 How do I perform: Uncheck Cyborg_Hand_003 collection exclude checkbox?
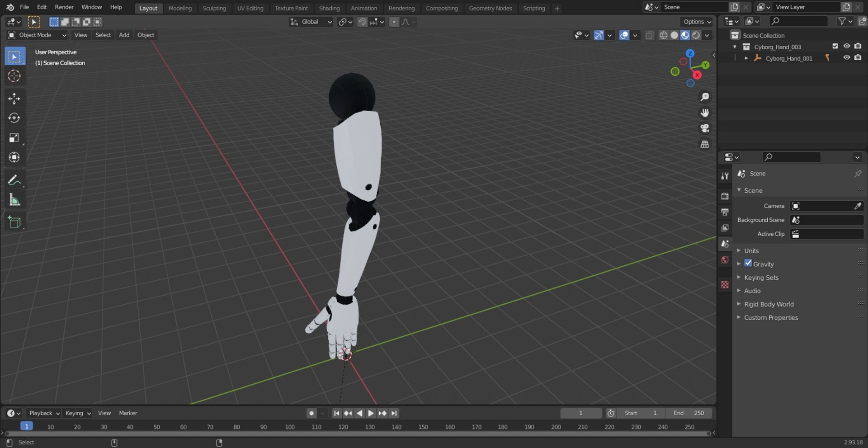(x=835, y=46)
